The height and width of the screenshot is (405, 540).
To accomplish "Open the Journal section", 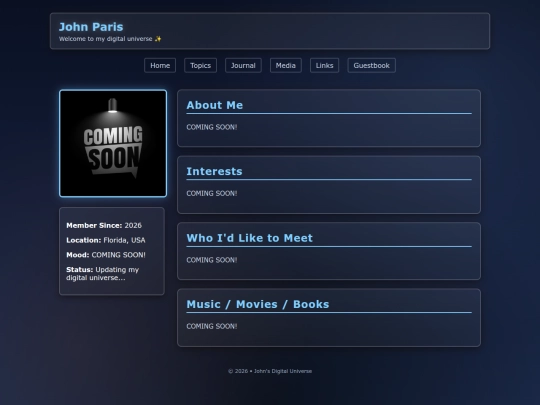I will pos(243,65).
